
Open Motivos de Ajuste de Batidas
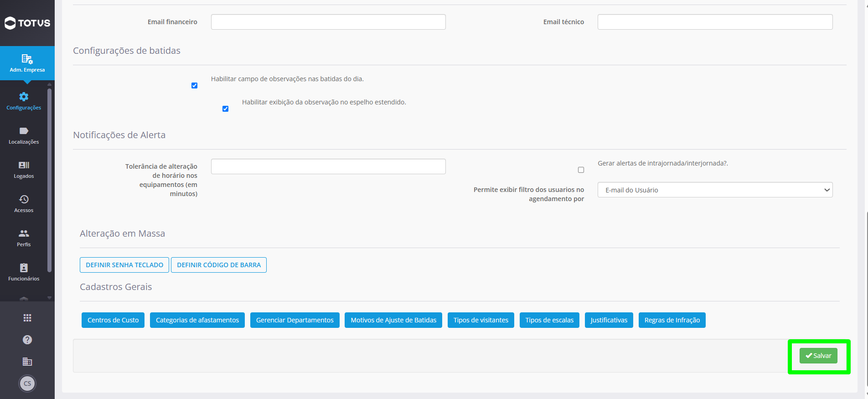coord(393,320)
